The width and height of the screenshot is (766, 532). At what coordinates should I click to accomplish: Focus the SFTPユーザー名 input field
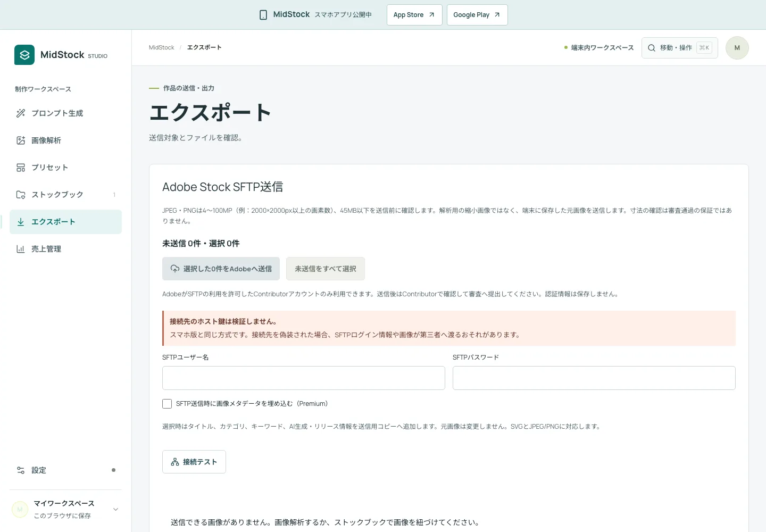[304, 378]
